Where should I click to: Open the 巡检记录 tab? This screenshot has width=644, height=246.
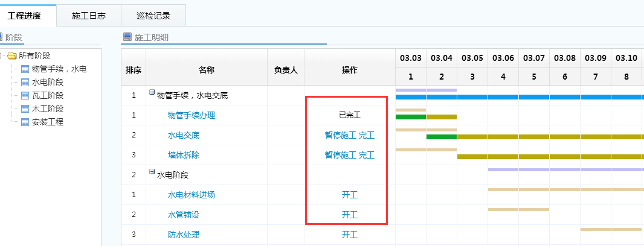click(x=153, y=16)
